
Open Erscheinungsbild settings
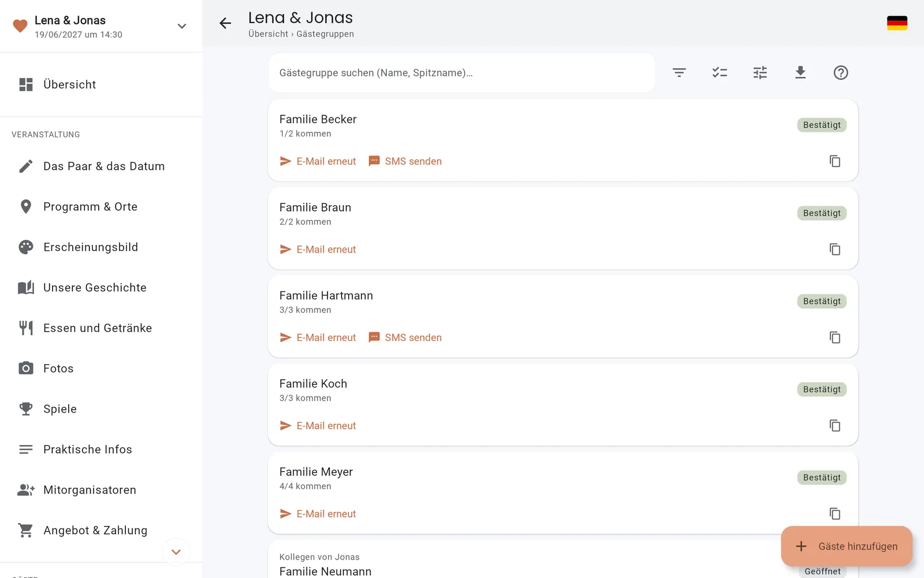pyautogui.click(x=101, y=247)
